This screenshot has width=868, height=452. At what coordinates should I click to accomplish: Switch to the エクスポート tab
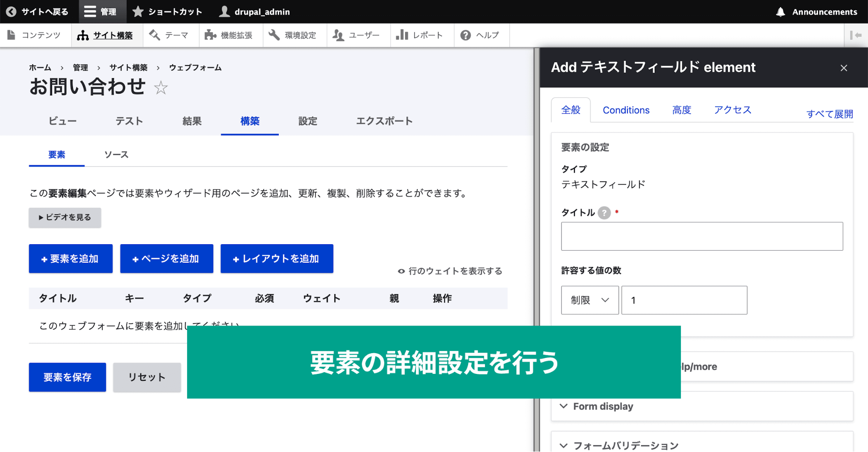tap(384, 121)
